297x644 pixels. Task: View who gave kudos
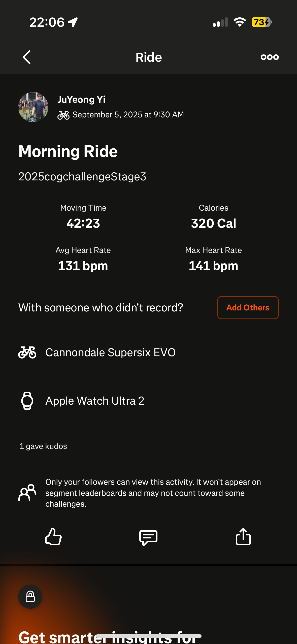click(x=43, y=446)
